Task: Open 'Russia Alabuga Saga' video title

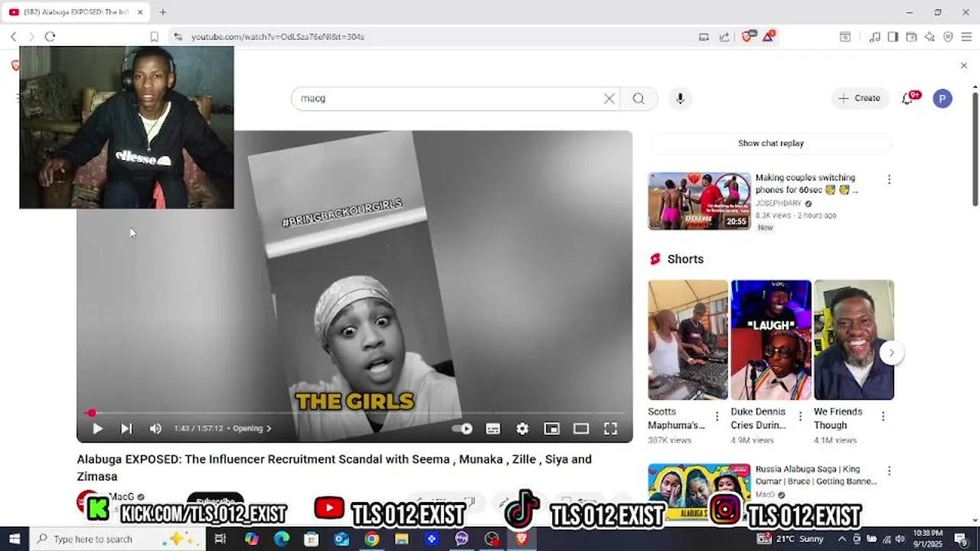Action: pyautogui.click(x=816, y=475)
